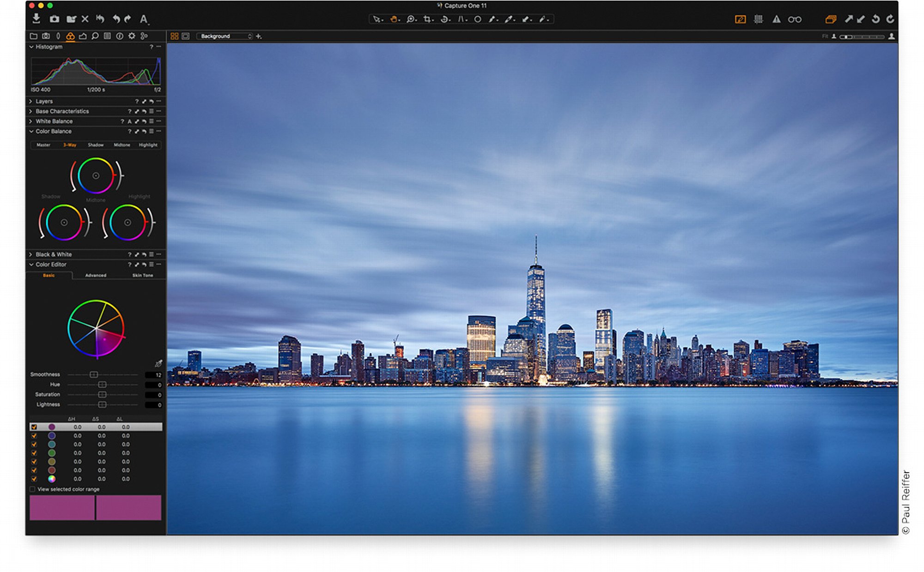Uncheck the green color range checkbox
This screenshot has height=572, width=924.
tap(34, 453)
